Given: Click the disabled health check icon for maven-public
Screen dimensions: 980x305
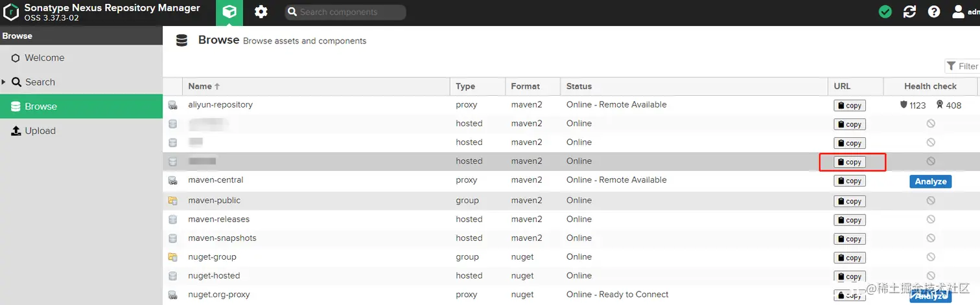Looking at the screenshot, I should point(931,201).
